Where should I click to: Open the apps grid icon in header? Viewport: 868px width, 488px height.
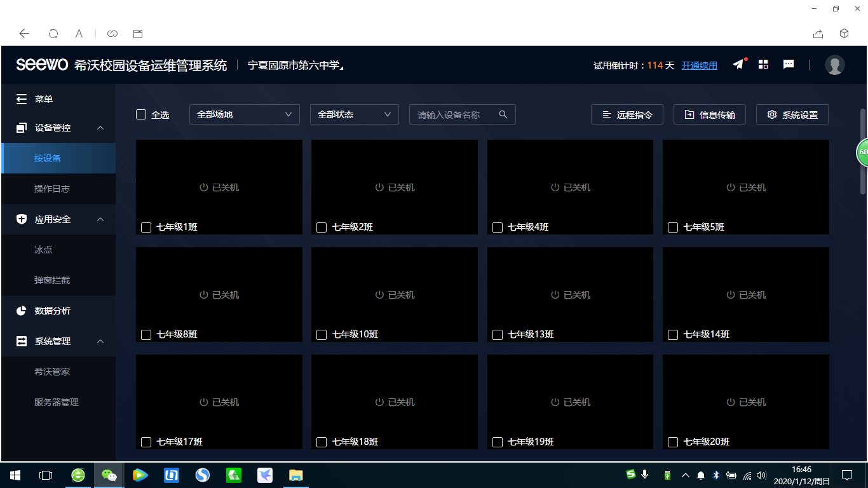[x=763, y=65]
